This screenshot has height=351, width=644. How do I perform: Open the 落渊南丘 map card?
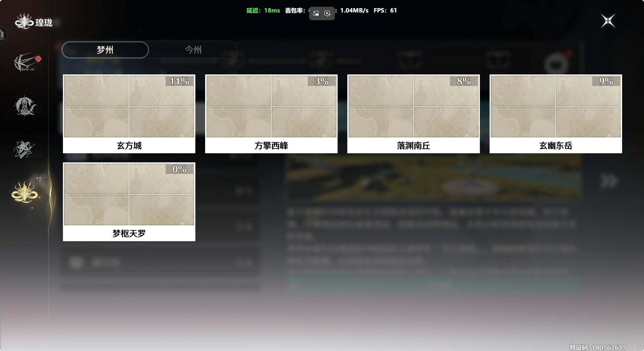point(413,114)
